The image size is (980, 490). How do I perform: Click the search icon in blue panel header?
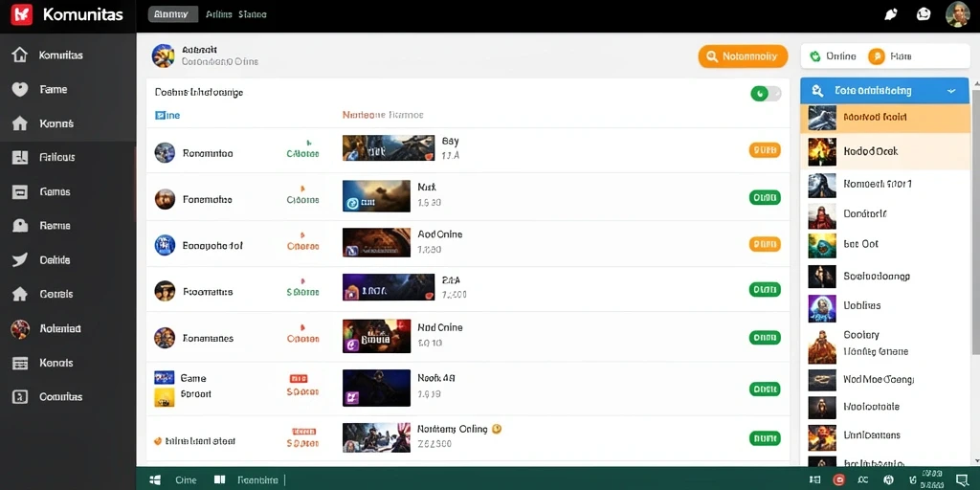(x=817, y=91)
